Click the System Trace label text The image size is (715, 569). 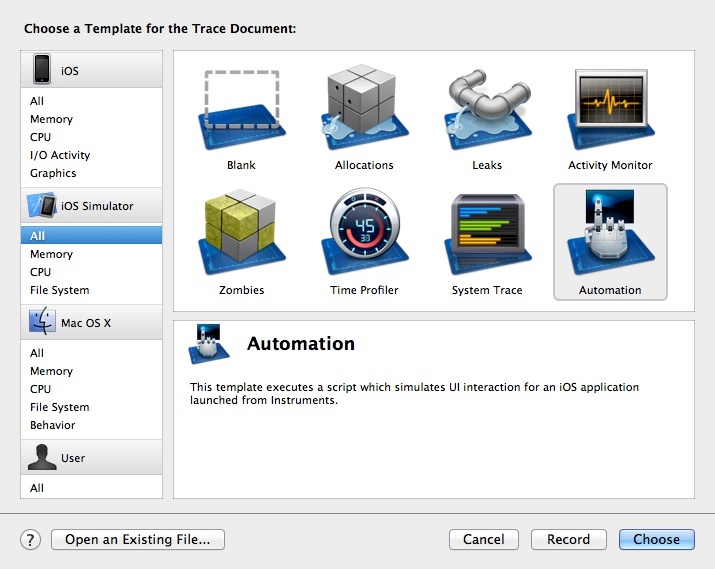tap(487, 290)
